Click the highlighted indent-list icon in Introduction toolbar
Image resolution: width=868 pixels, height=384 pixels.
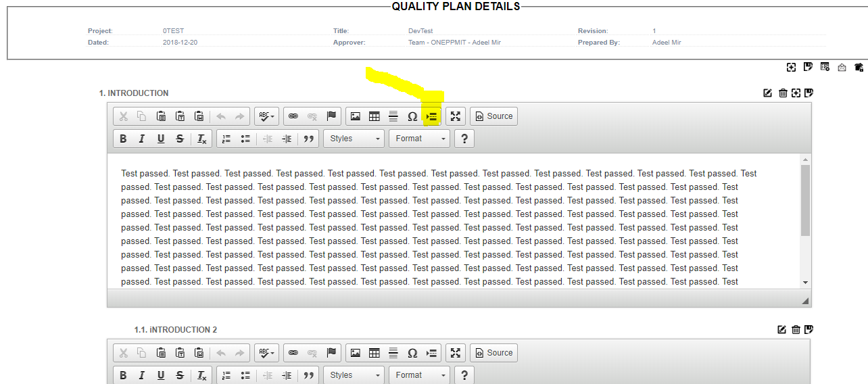click(x=431, y=116)
